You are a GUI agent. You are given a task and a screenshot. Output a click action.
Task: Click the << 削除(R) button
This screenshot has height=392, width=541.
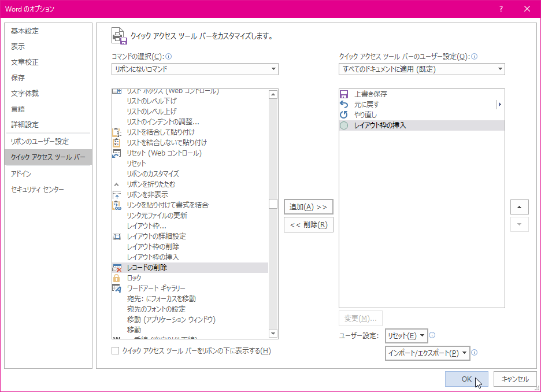309,225
